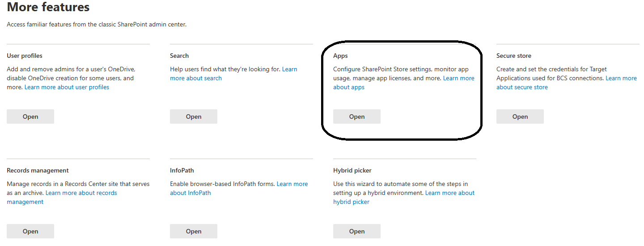
Task: Click the InfoPath Open button
Action: click(x=193, y=231)
